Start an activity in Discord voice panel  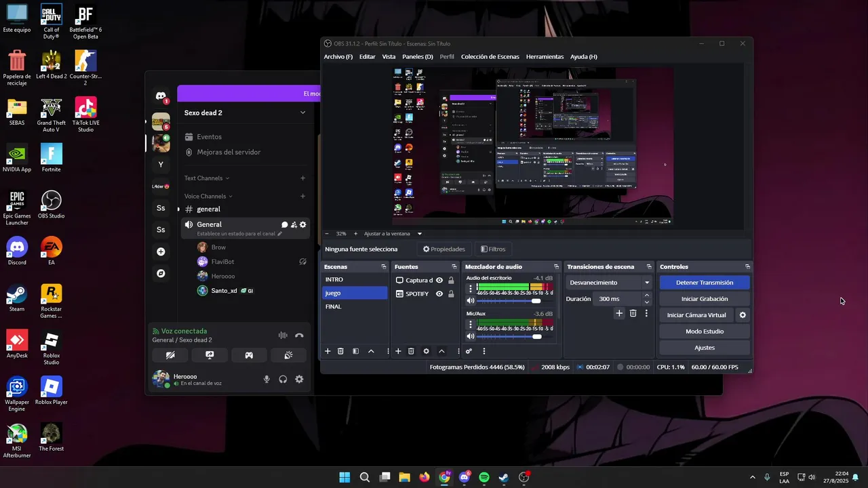pos(249,355)
